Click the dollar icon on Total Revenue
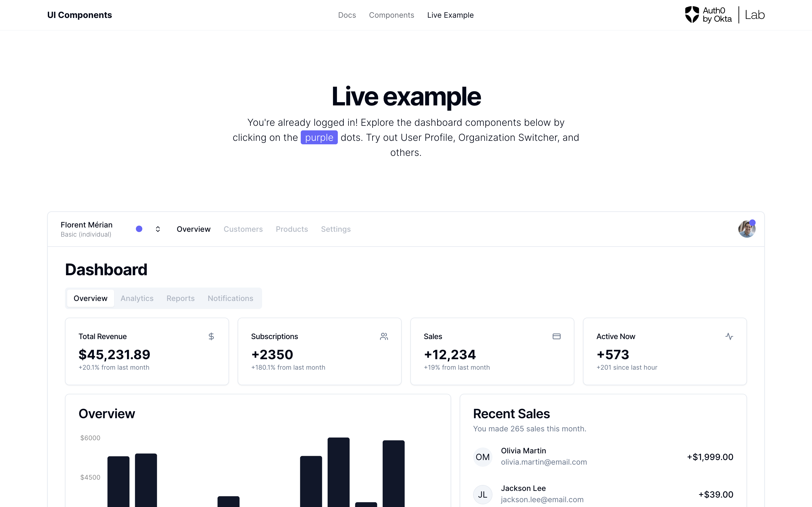Screen dimensions: 812x507 pos(211,336)
